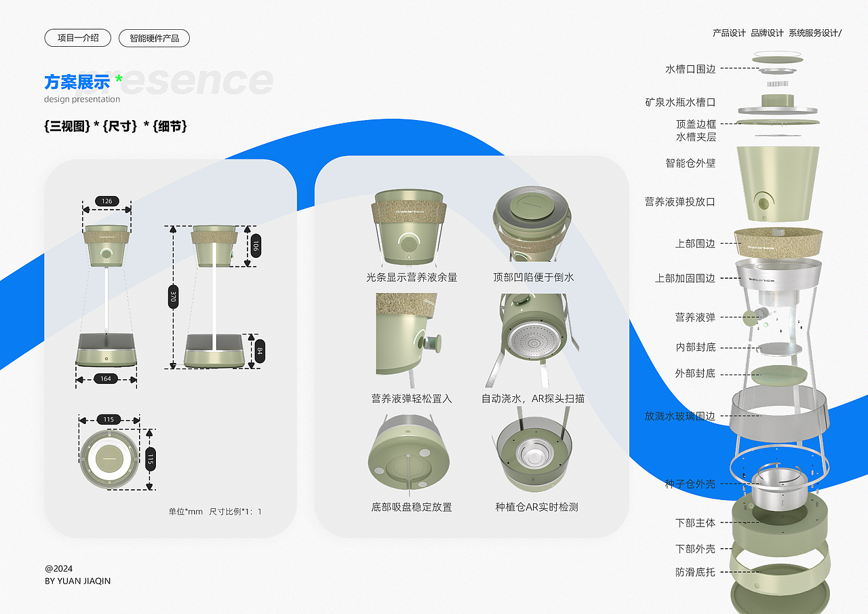Click the 自动浇水，AR探头扫描 detail image

[533, 341]
